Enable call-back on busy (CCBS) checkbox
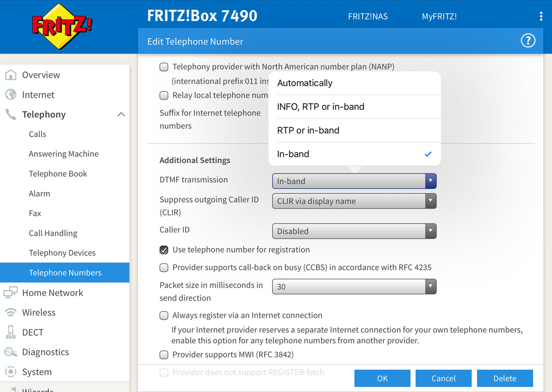Image resolution: width=552 pixels, height=392 pixels. [164, 268]
